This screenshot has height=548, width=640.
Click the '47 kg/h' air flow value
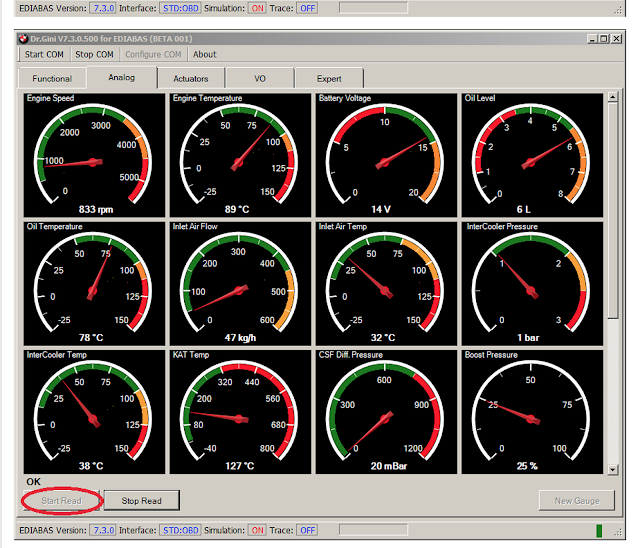(240, 338)
